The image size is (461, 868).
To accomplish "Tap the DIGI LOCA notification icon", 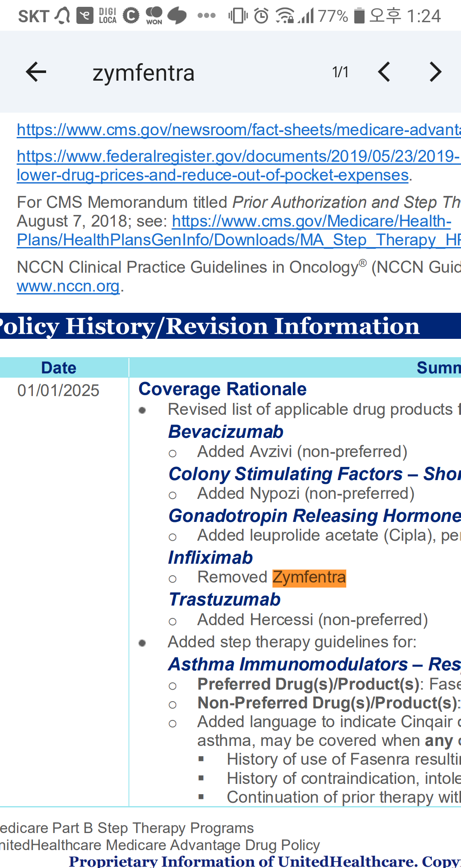I will pos(108,16).
